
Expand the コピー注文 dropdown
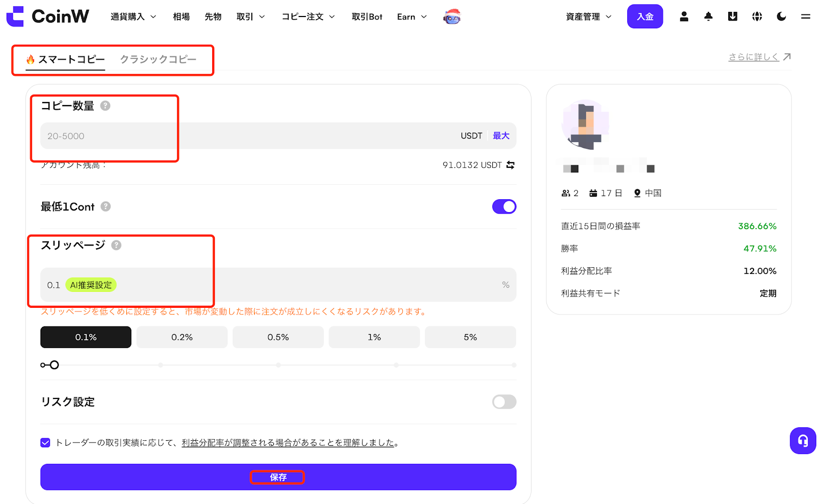pyautogui.click(x=308, y=16)
